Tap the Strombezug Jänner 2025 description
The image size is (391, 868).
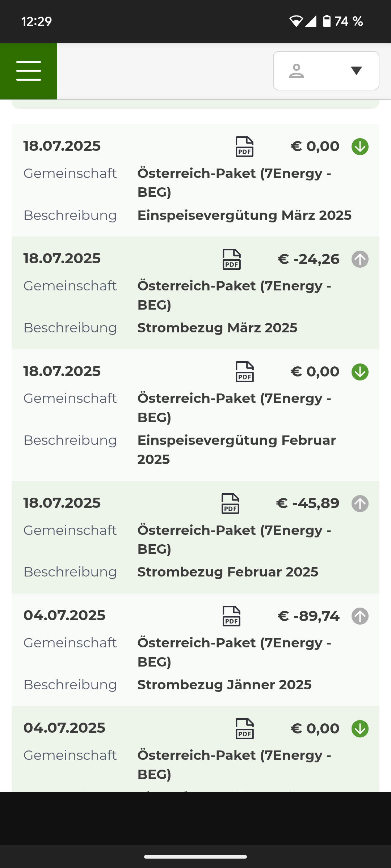[224, 685]
